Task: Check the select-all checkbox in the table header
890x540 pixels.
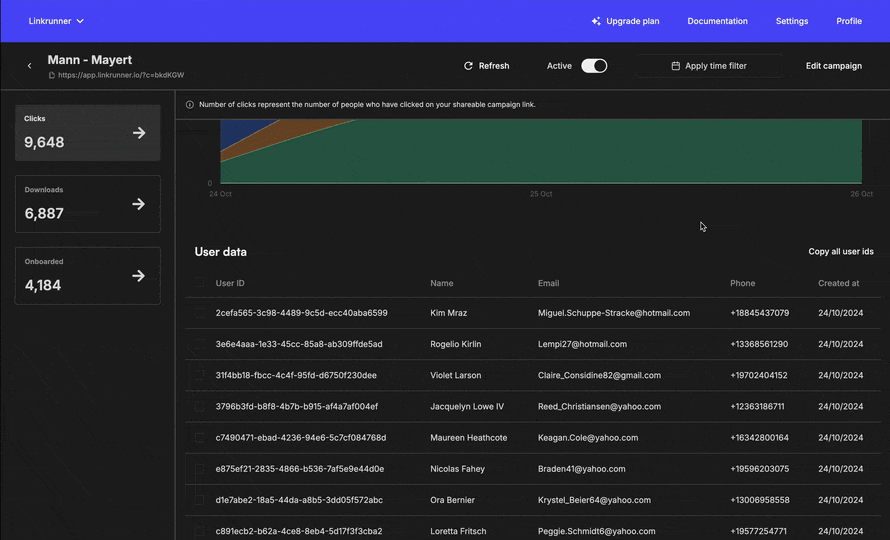Action: (200, 283)
